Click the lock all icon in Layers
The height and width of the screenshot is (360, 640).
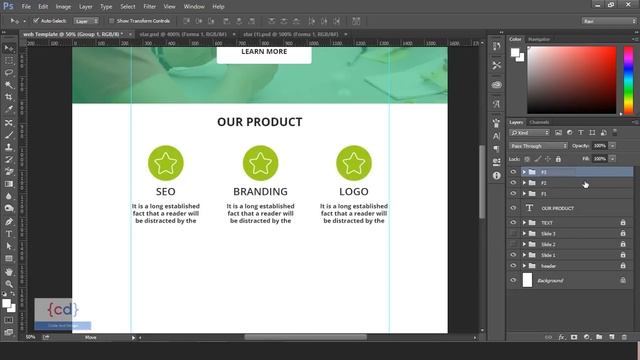558,159
